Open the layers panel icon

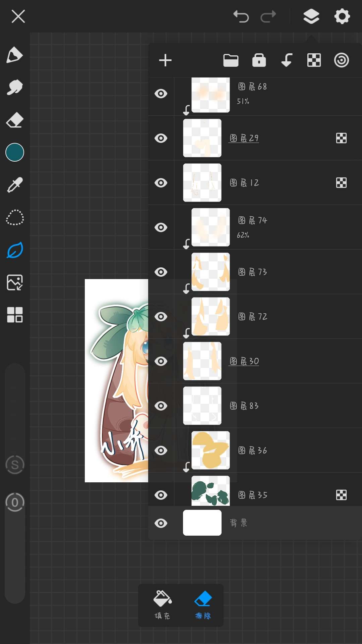click(311, 16)
